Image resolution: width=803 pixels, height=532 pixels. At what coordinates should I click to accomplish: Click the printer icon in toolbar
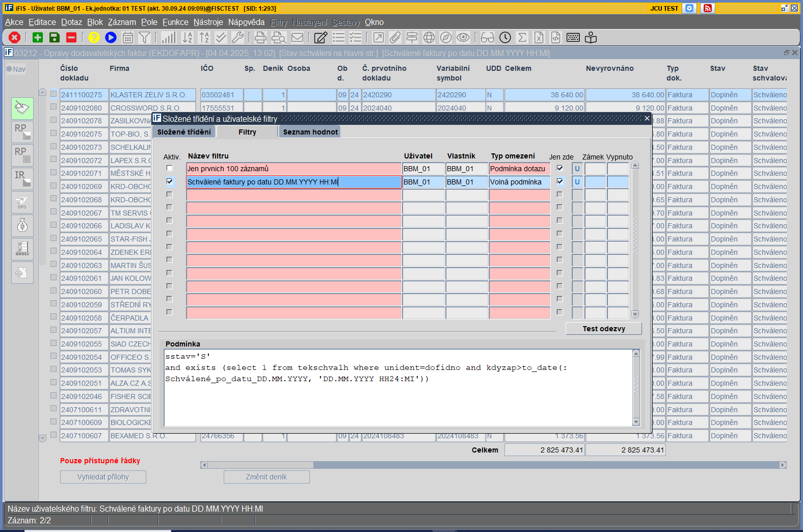click(260, 37)
